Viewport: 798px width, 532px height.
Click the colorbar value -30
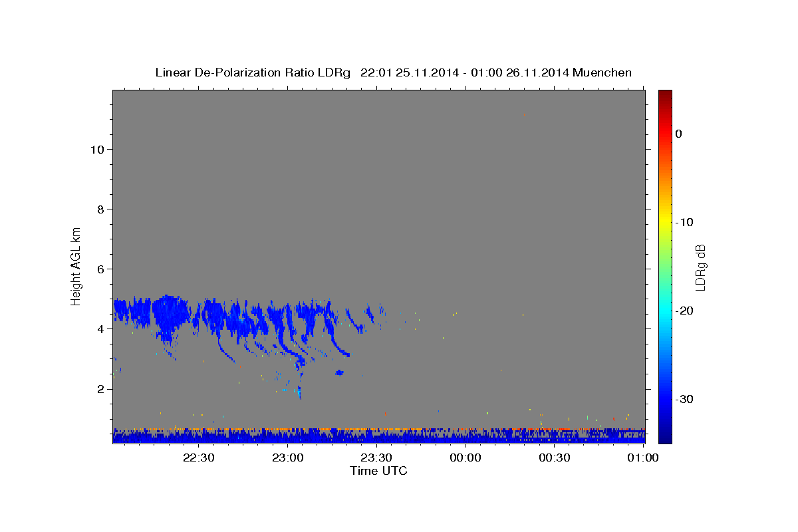click(x=685, y=399)
